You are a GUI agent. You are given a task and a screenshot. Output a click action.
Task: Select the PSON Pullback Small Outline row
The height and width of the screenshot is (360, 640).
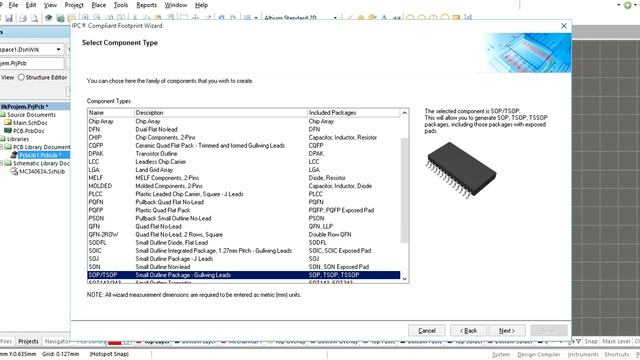pyautogui.click(x=244, y=218)
